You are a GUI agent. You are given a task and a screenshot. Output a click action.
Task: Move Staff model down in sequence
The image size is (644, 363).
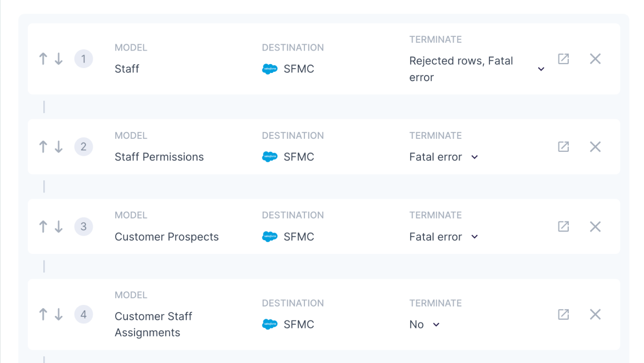[59, 59]
